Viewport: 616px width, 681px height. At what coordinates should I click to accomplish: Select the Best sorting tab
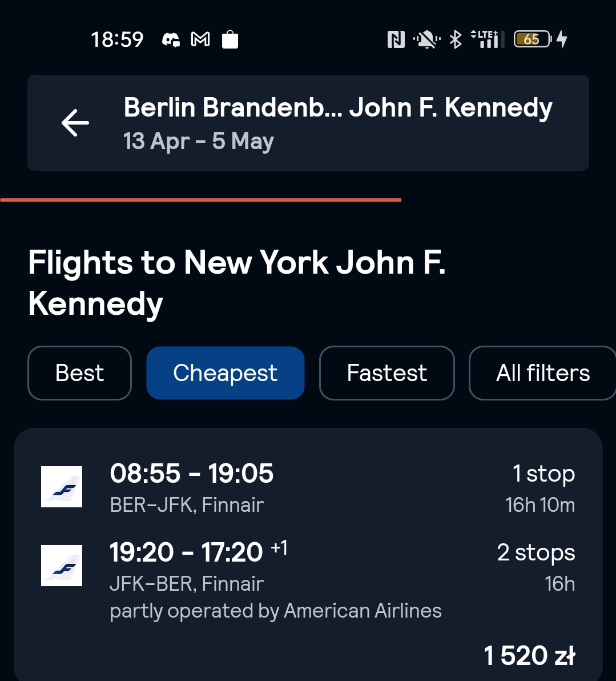click(x=79, y=373)
